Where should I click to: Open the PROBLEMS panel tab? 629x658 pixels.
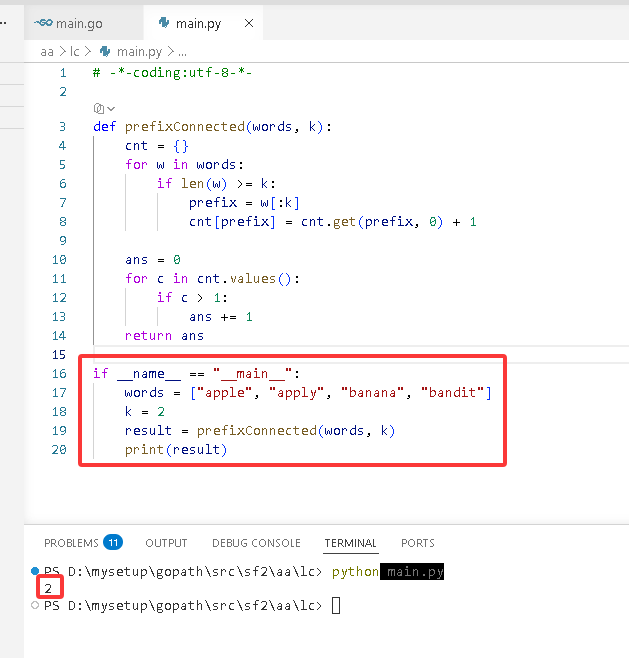pyautogui.click(x=71, y=543)
